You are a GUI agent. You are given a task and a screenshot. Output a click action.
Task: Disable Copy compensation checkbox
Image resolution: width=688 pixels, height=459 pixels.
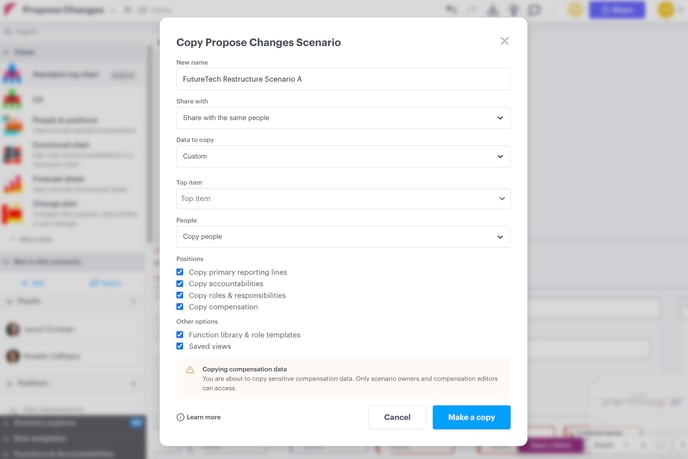[180, 307]
